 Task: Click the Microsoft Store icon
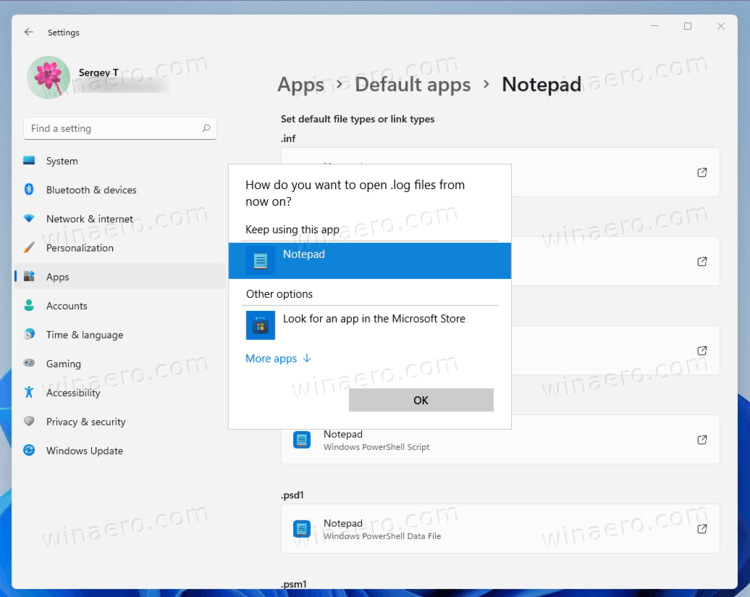pyautogui.click(x=260, y=325)
